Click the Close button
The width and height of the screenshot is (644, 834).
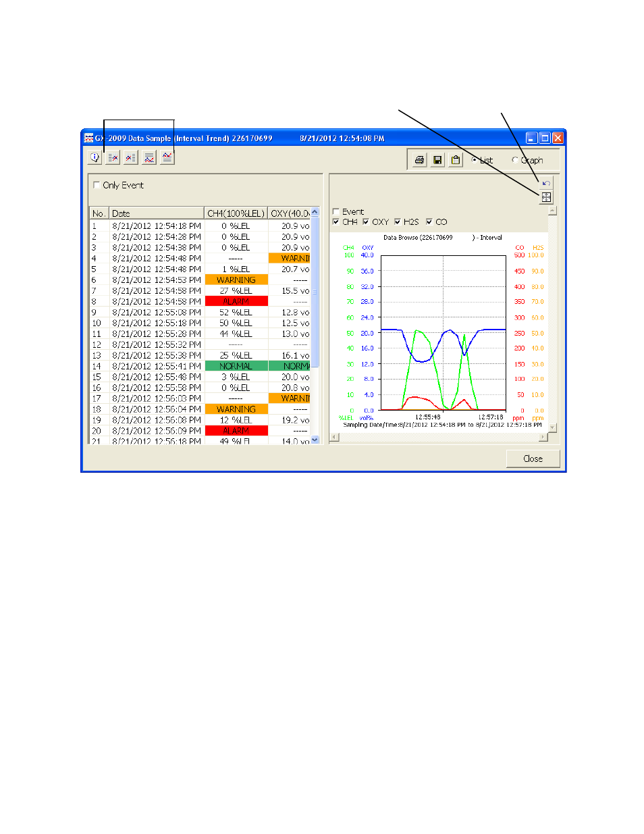click(533, 459)
